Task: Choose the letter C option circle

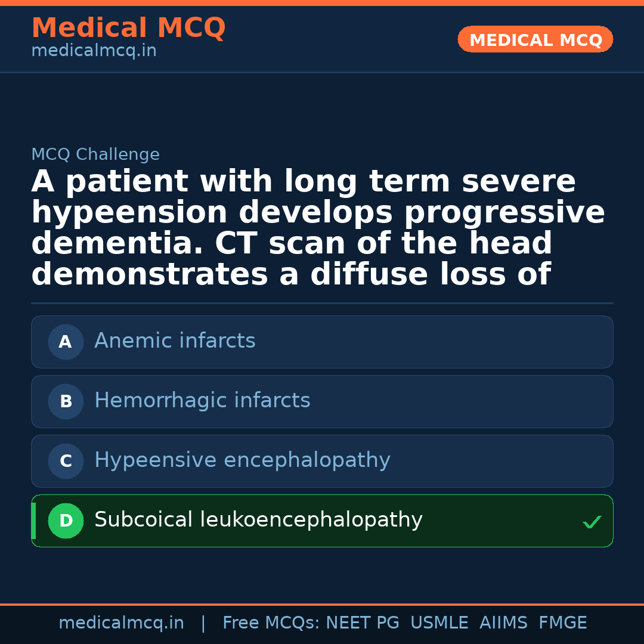Action: [66, 461]
